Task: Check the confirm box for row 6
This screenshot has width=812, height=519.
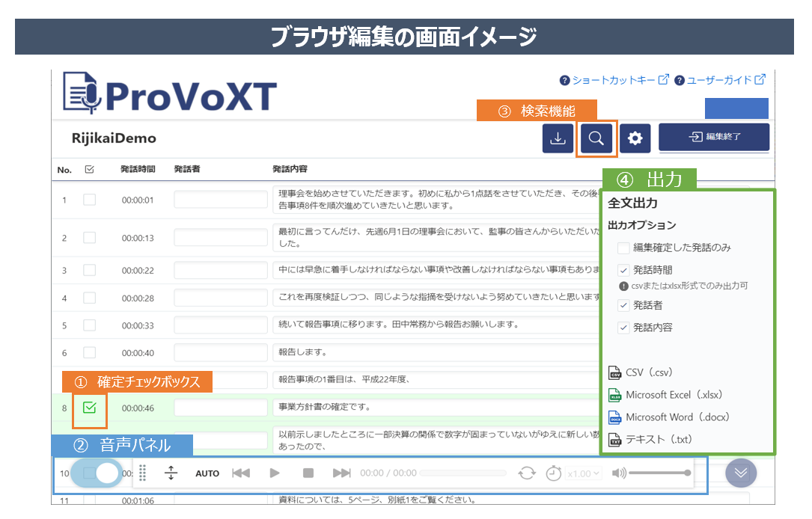Action: pos(90,352)
